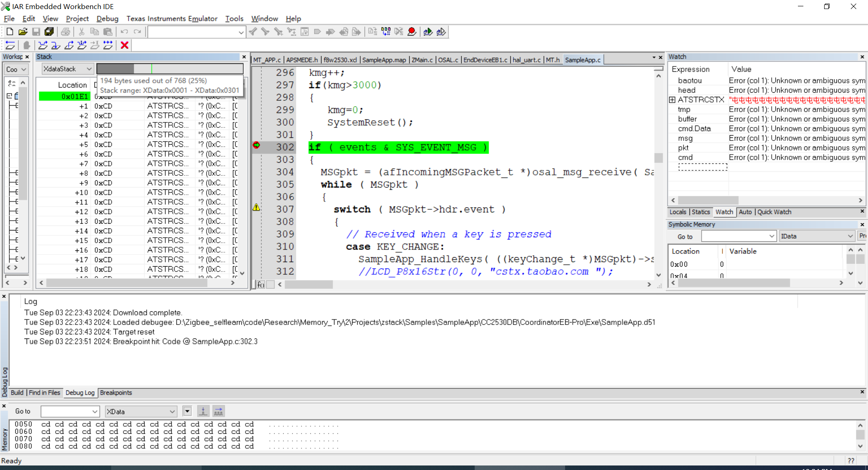This screenshot has width=868, height=470.
Task: Open the Project menu
Action: tap(77, 19)
